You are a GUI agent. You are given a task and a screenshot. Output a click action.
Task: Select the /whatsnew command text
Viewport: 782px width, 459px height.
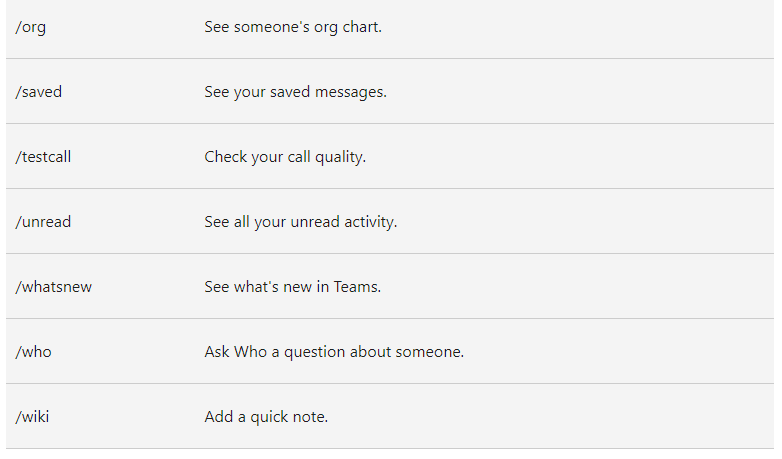(x=53, y=287)
